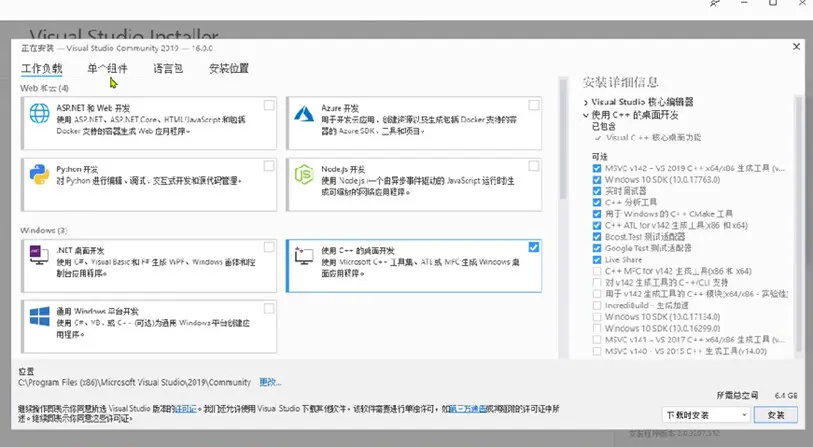Viewport: 813px width, 447px height.
Task: Enable the .NET desktop development checkbox
Action: [269, 247]
